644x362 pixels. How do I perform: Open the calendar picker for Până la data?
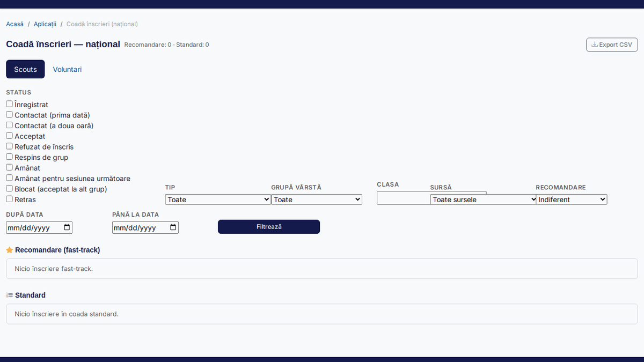[173, 227]
